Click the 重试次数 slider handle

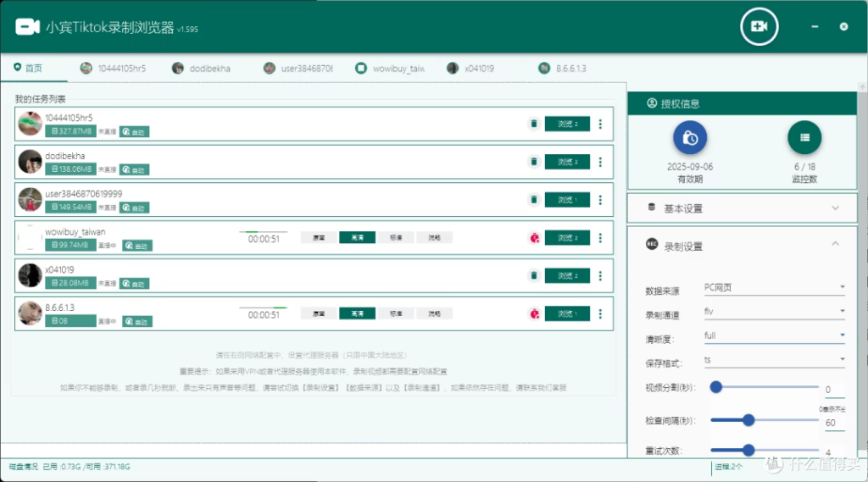point(748,450)
